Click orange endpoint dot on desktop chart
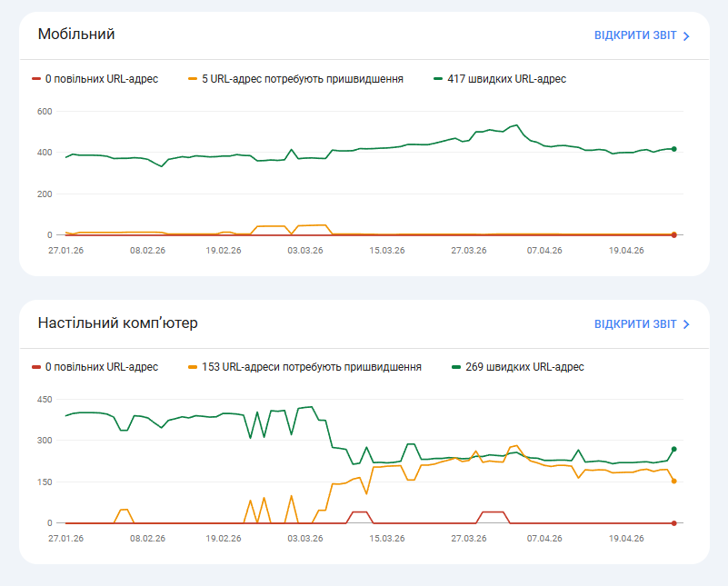Screen dimensions: 728x586 point(673,481)
